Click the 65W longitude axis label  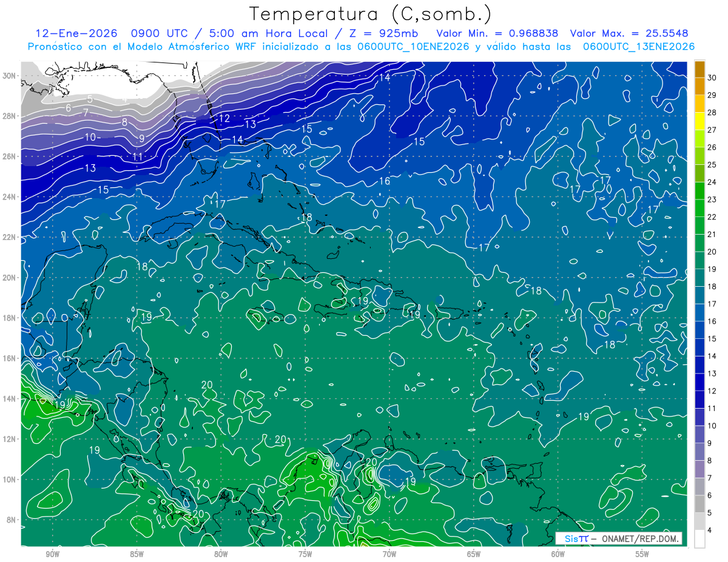(x=474, y=554)
